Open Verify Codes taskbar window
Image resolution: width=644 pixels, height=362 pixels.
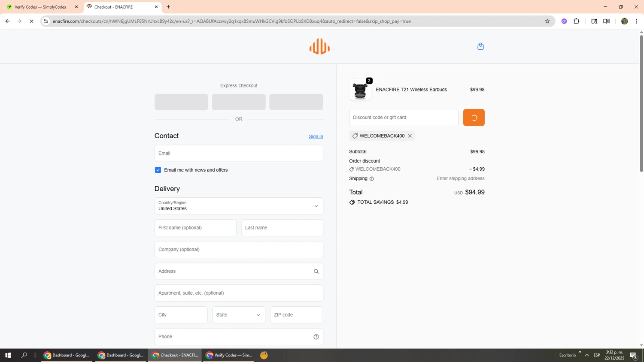click(x=229, y=355)
